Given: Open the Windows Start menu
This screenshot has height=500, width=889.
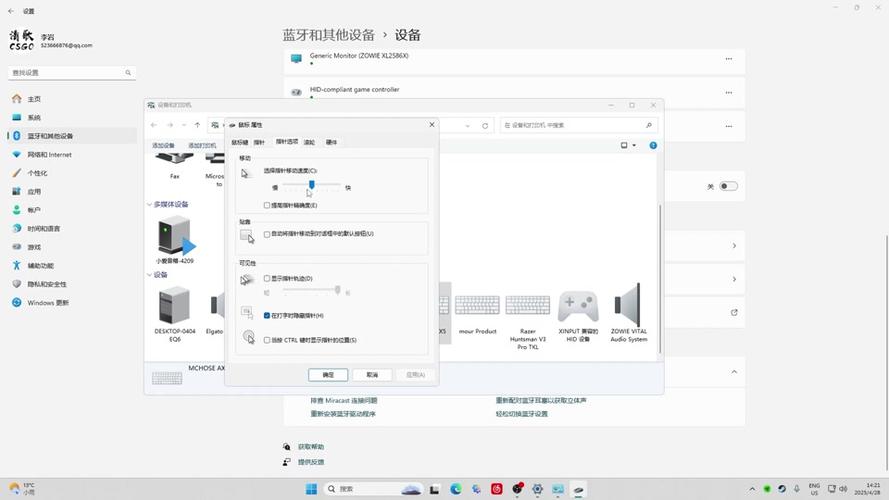Looking at the screenshot, I should tap(311, 489).
